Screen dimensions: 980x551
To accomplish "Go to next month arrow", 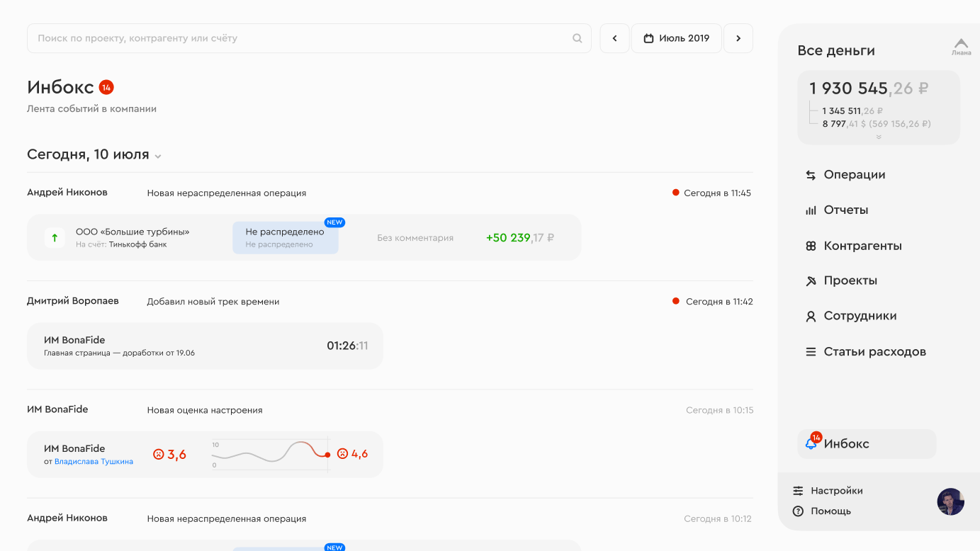I will point(738,38).
